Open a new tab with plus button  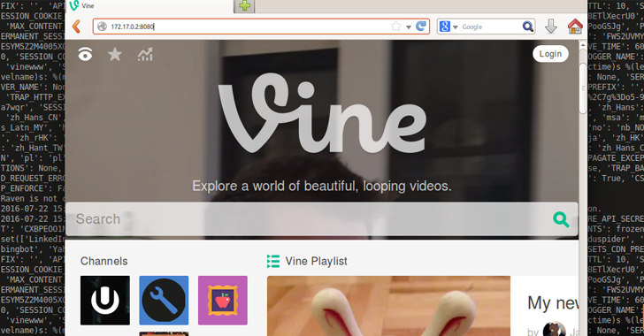tap(245, 6)
